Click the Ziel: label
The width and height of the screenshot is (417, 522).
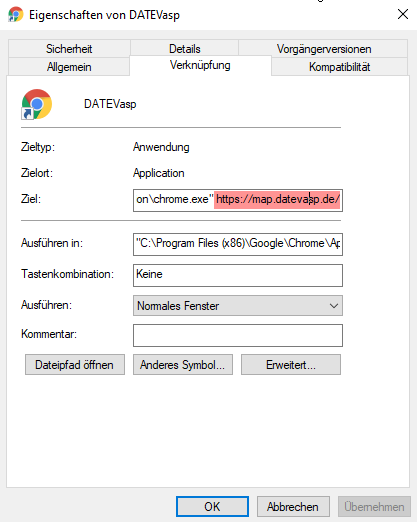click(31, 199)
